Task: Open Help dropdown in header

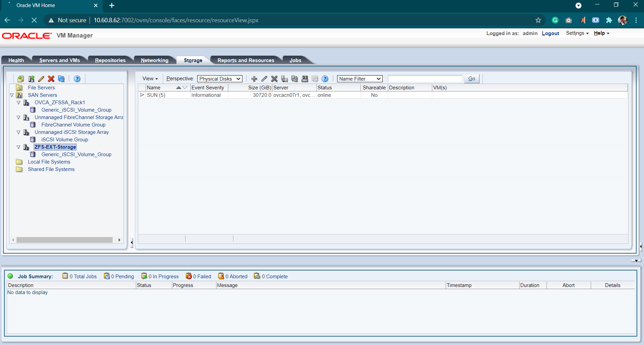Action: point(602,33)
